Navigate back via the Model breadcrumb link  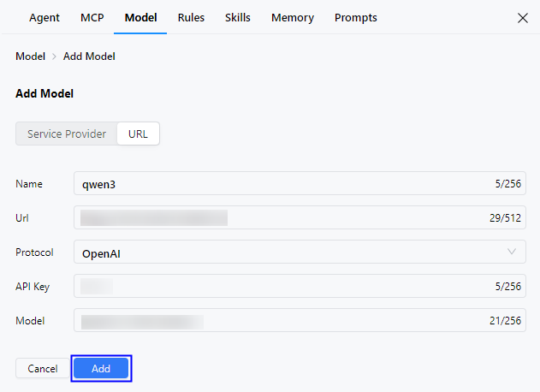pos(30,56)
